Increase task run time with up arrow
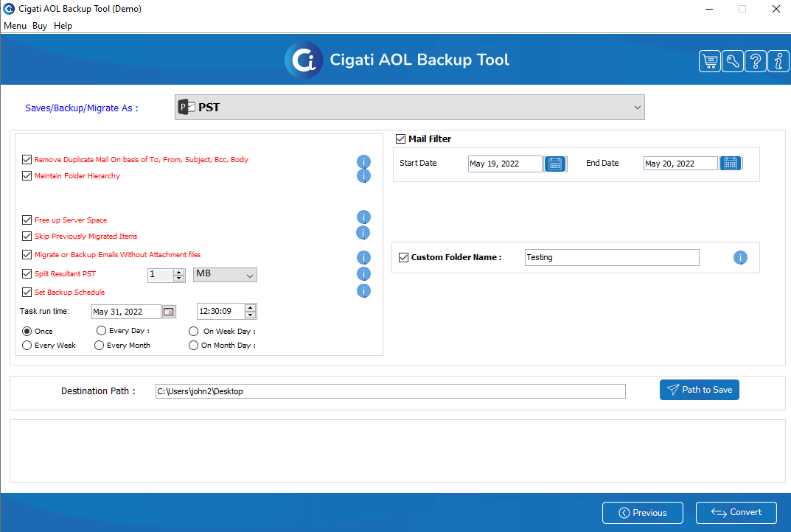The width and height of the screenshot is (791, 532). click(250, 307)
